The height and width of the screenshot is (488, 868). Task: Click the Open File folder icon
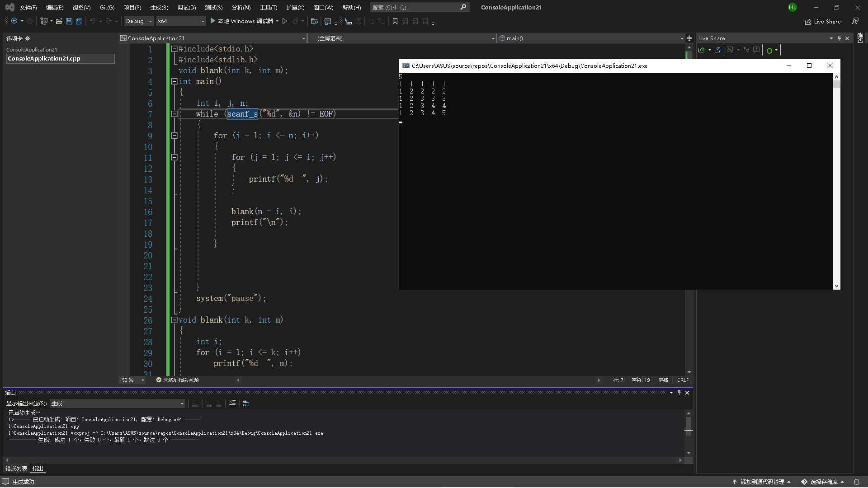(59, 21)
